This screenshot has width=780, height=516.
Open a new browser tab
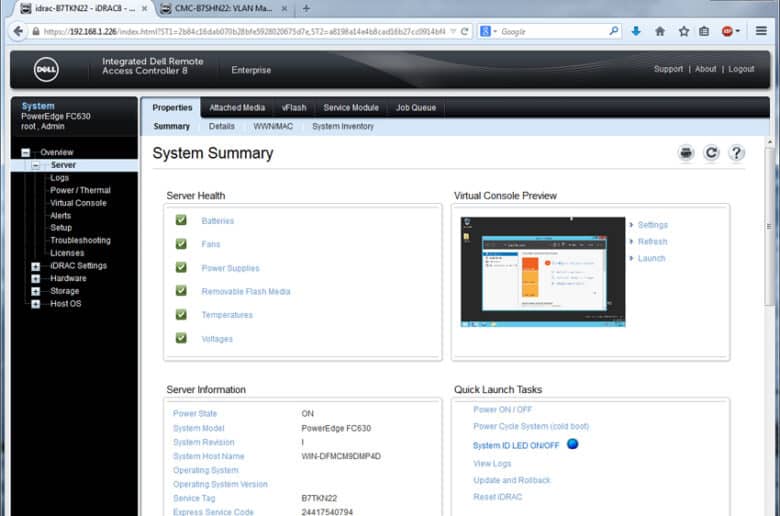[x=306, y=8]
